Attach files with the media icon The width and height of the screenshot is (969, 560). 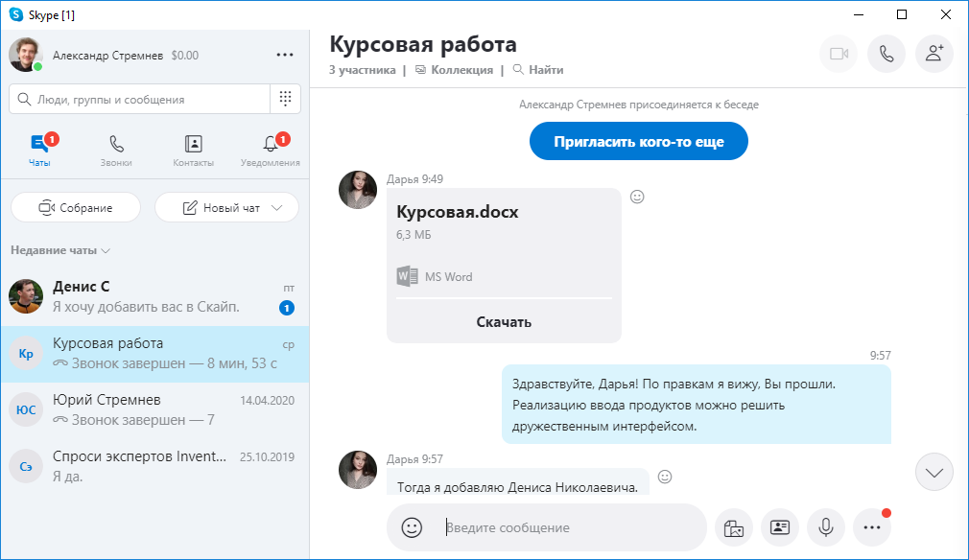(734, 527)
